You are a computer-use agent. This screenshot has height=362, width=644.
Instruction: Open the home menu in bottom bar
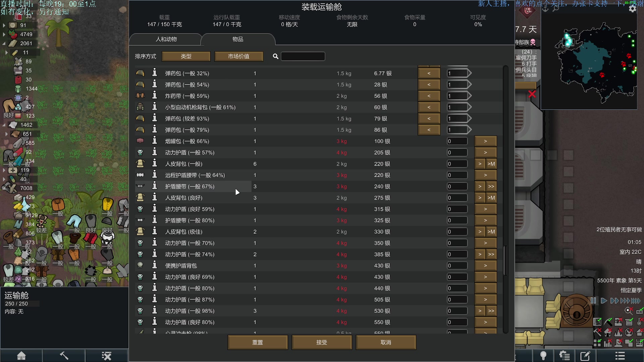click(21, 355)
